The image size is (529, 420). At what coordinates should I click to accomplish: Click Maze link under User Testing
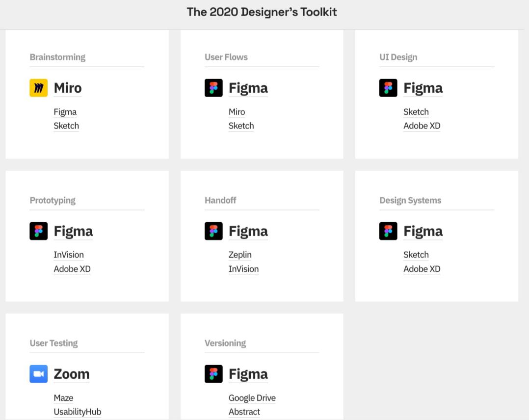pyautogui.click(x=63, y=398)
